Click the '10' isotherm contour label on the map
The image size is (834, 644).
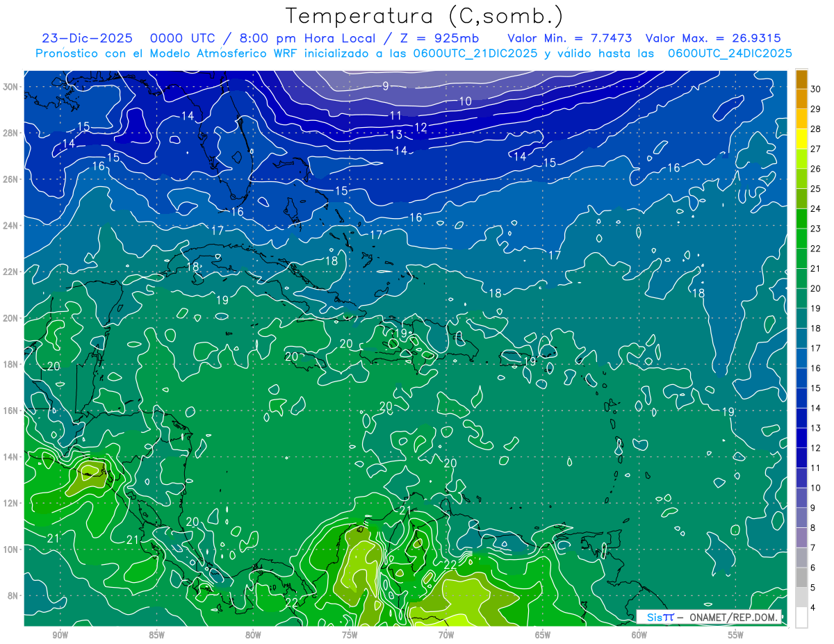465,101
